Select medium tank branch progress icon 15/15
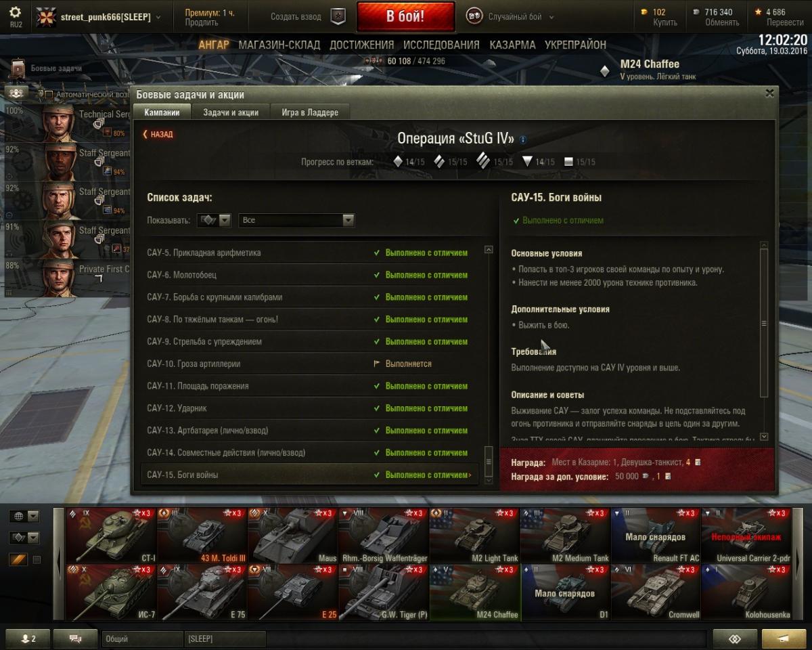The image size is (812, 650). [x=439, y=162]
